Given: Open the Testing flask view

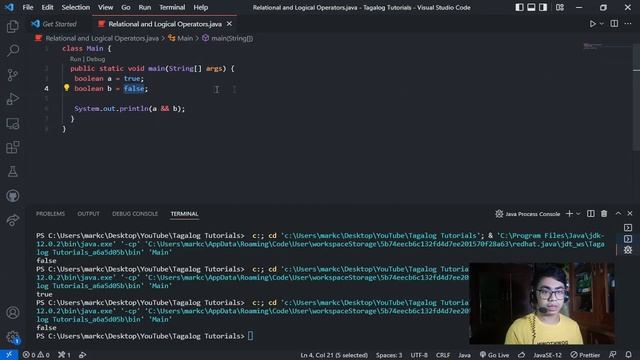Looking at the screenshot, I should 13,171.
